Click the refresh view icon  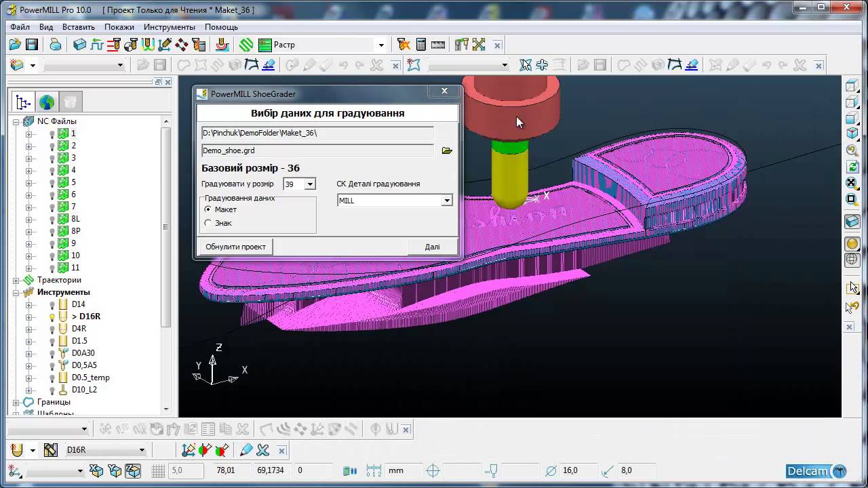[x=852, y=167]
